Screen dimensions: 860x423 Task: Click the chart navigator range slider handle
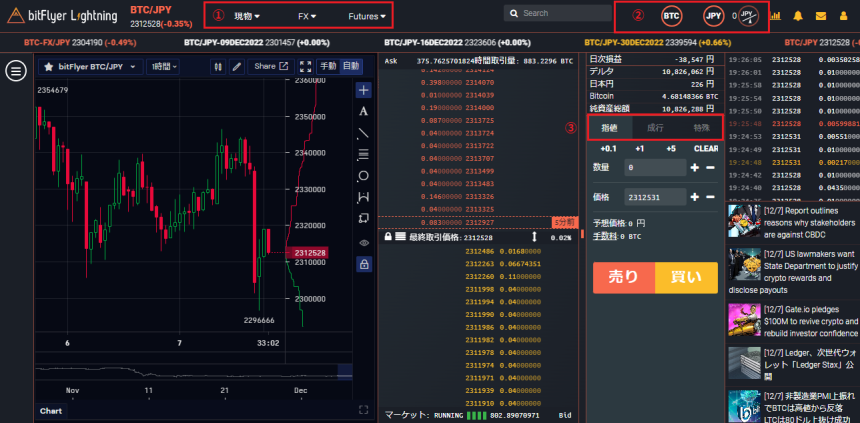tap(344, 371)
